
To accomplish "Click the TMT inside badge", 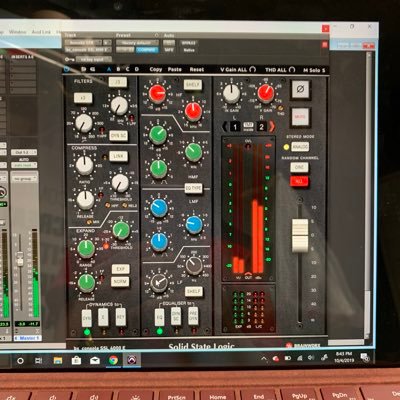I will pos(248,126).
